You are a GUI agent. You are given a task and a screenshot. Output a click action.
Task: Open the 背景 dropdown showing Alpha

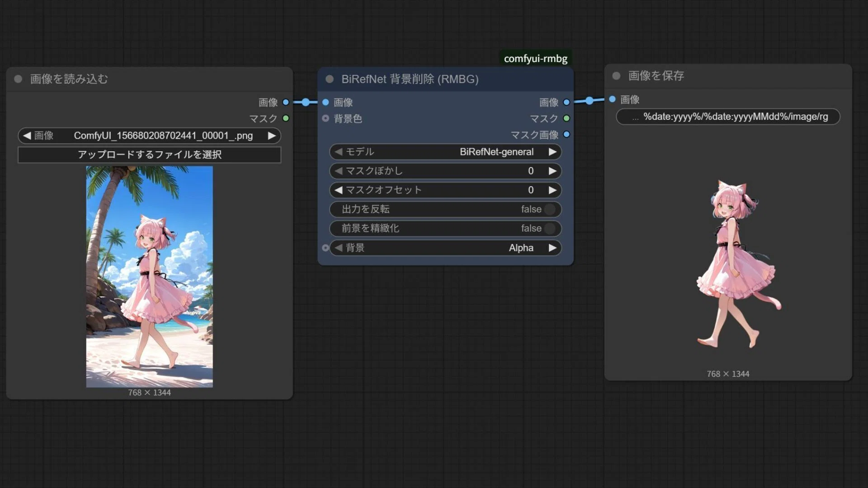(445, 248)
